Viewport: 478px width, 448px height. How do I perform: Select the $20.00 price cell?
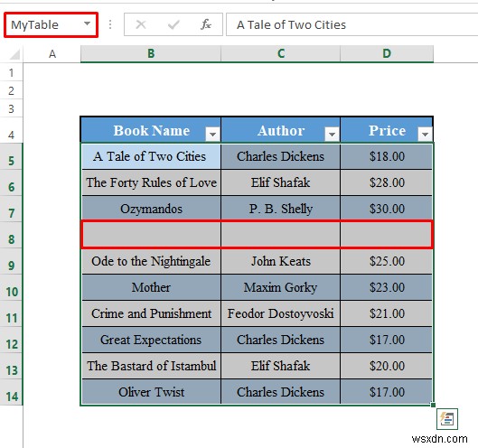point(387,366)
